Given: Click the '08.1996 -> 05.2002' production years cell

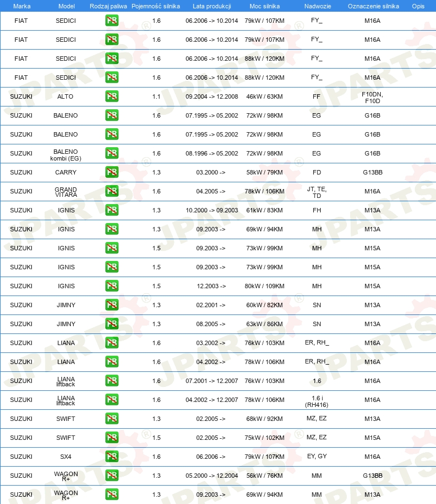Looking at the screenshot, I should coord(212,153).
